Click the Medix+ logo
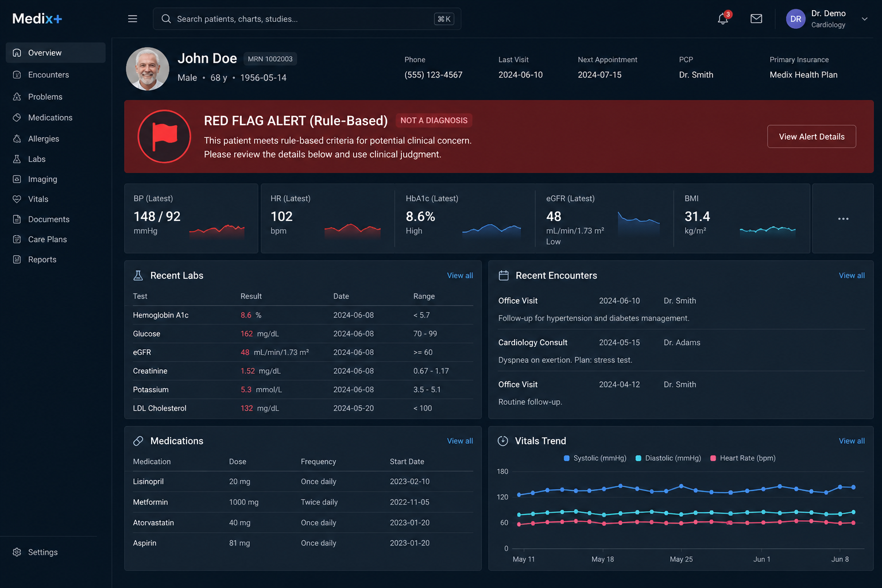Viewport: 882px width, 588px height. (x=37, y=19)
